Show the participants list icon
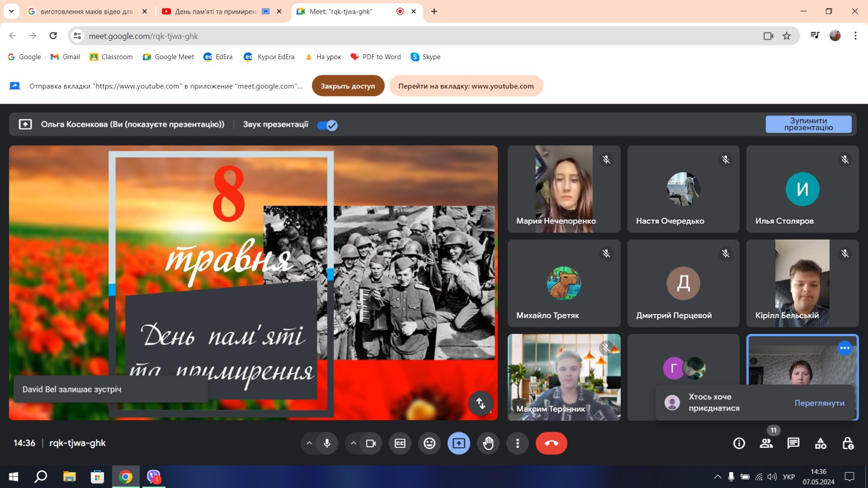This screenshot has width=868, height=488. point(766,444)
